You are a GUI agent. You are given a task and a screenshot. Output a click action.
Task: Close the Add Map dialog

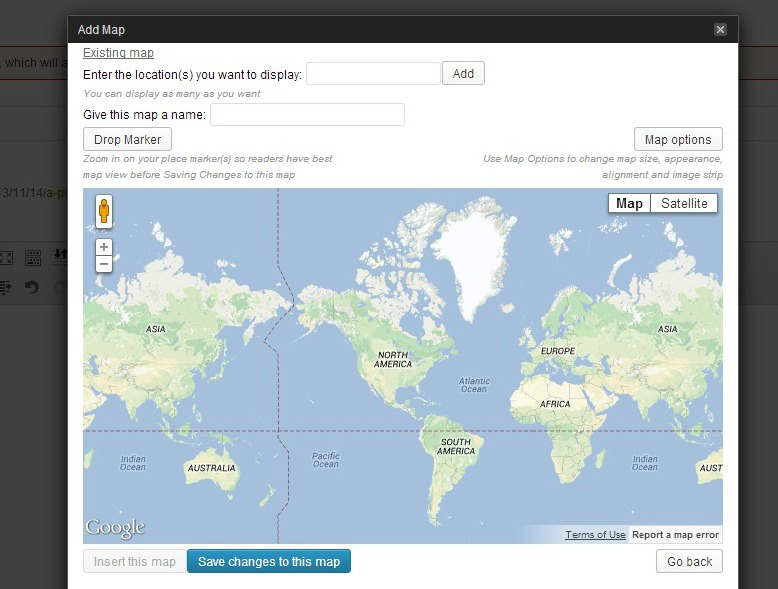point(720,30)
